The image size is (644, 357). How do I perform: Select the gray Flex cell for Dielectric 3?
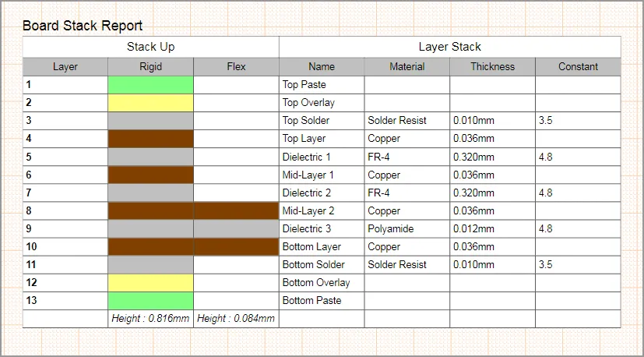pos(236,228)
